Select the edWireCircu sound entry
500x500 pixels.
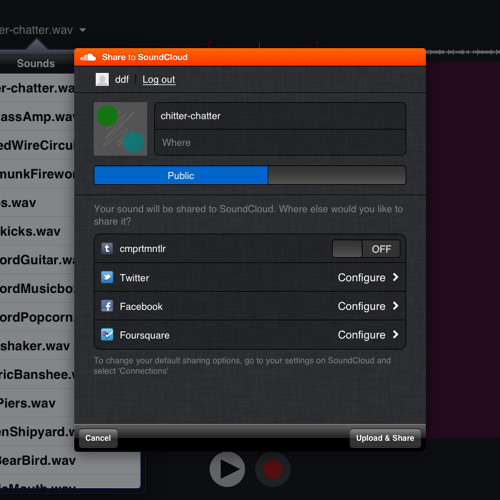[37, 145]
